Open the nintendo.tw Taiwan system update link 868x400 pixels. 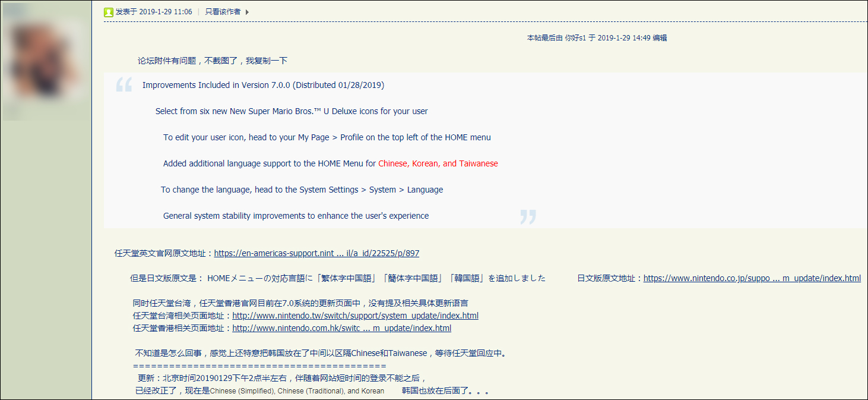click(x=355, y=316)
